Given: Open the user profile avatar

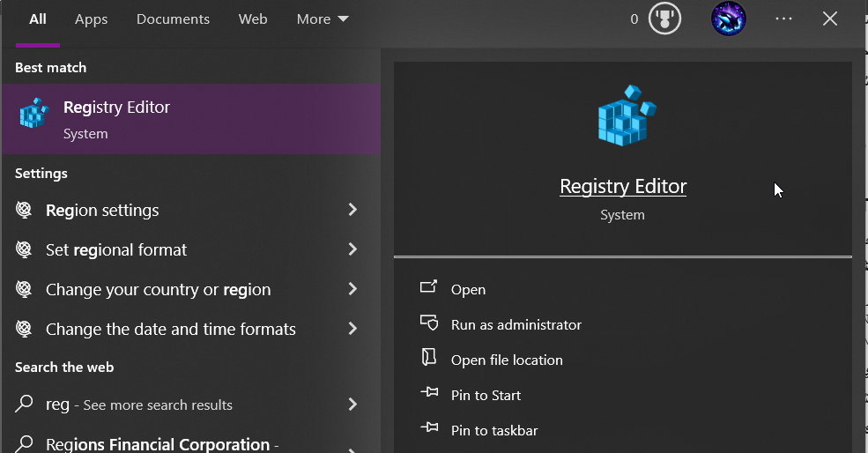Looking at the screenshot, I should coord(729,19).
